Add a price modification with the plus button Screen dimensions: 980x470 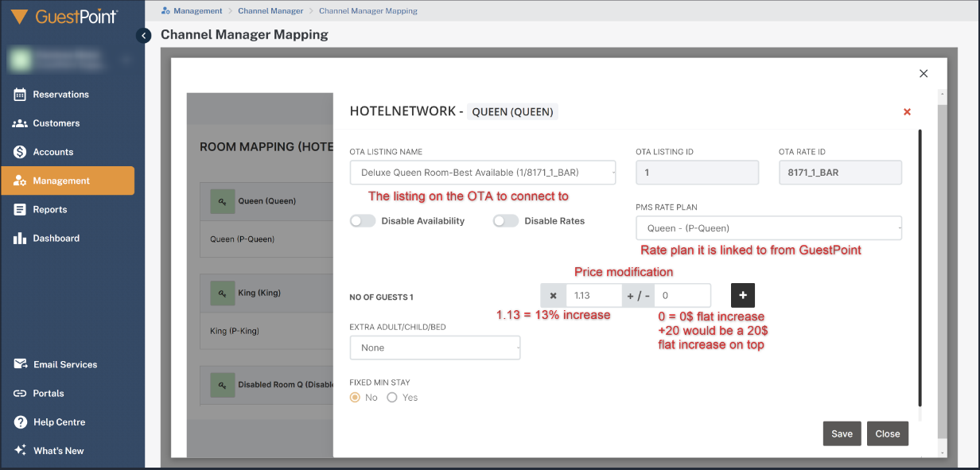[743, 296]
